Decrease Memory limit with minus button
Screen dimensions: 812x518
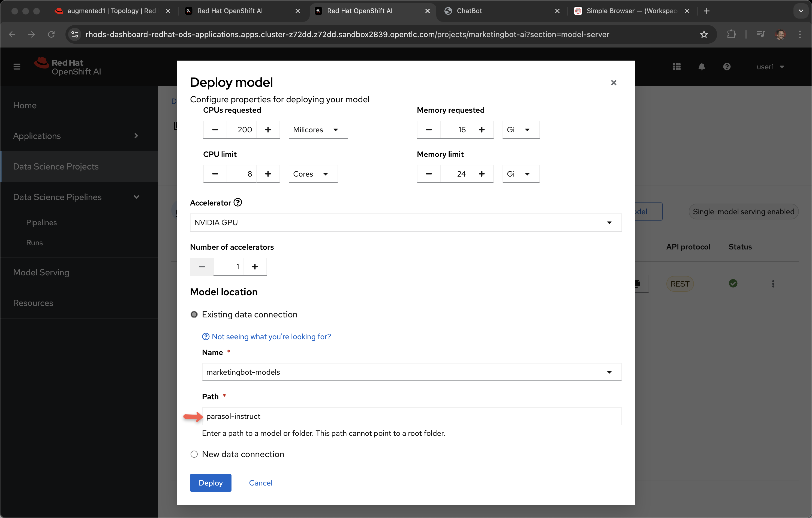click(x=429, y=174)
